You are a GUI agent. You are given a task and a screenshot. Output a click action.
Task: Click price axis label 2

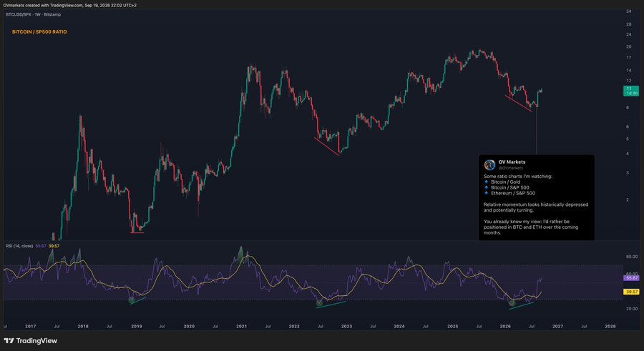[x=628, y=200]
